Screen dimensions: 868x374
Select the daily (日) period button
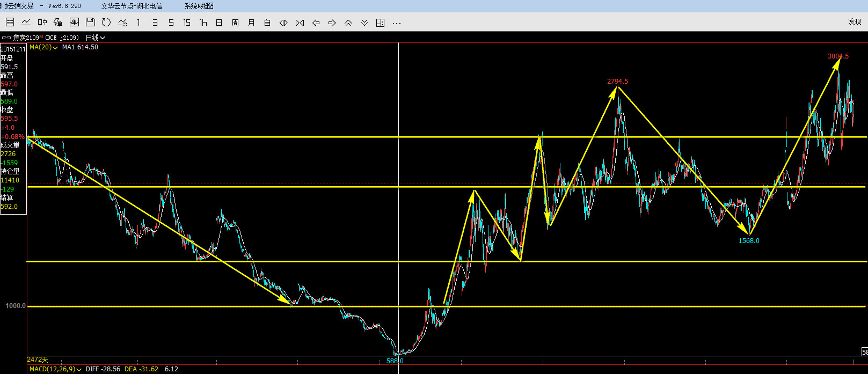click(219, 23)
